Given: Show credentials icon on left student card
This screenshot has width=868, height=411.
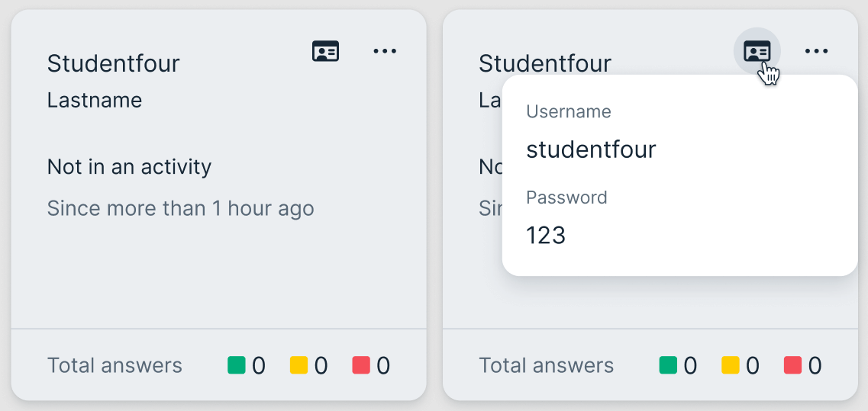Looking at the screenshot, I should point(326,52).
